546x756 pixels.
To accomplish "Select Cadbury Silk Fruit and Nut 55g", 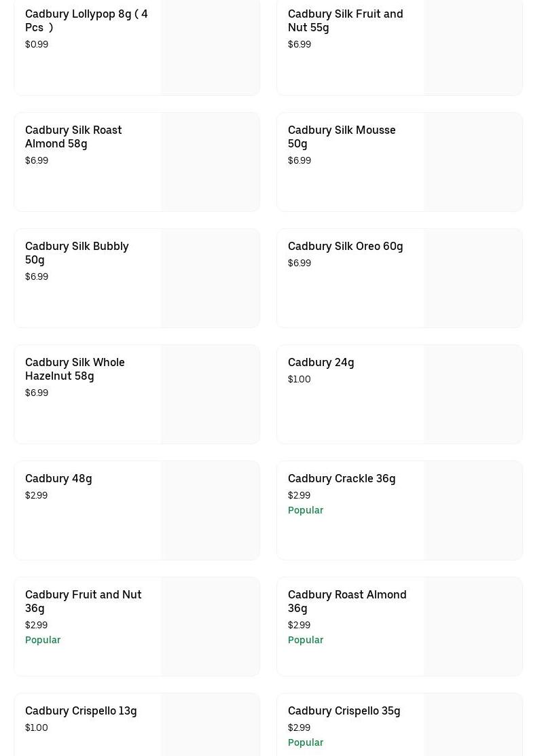I will [345, 20].
